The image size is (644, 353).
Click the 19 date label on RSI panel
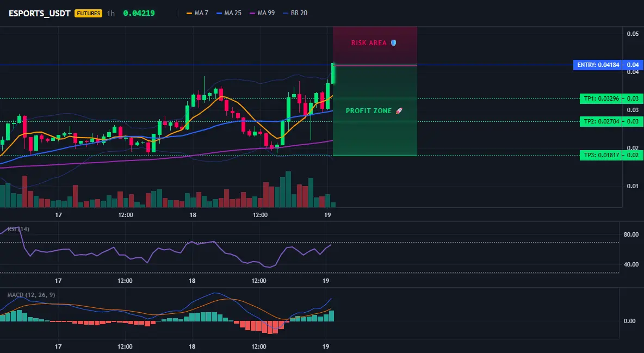(326, 281)
